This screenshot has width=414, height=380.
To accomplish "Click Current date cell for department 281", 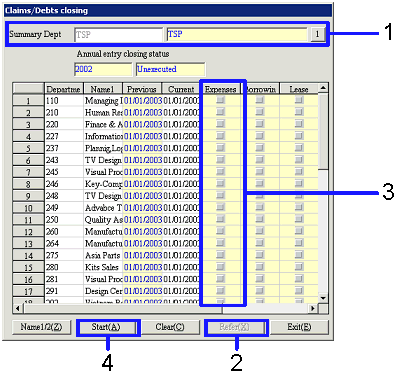I will point(181,279).
